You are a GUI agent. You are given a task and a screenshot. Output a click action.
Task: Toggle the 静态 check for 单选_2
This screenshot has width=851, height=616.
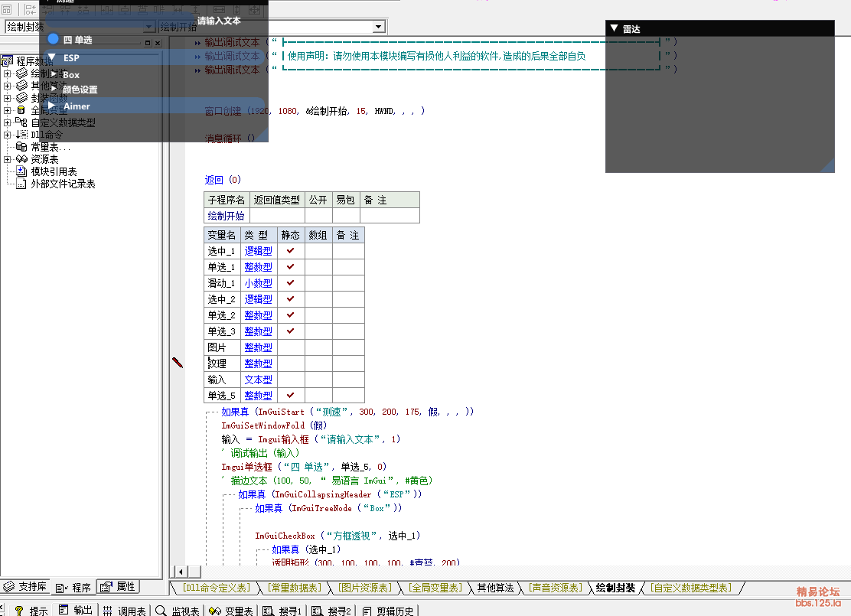tap(290, 315)
